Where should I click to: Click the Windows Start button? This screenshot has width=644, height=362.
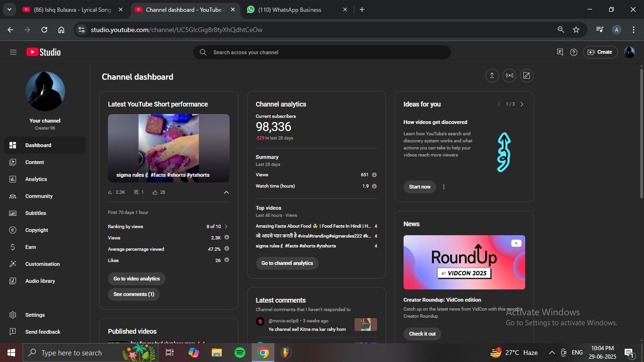point(11,353)
